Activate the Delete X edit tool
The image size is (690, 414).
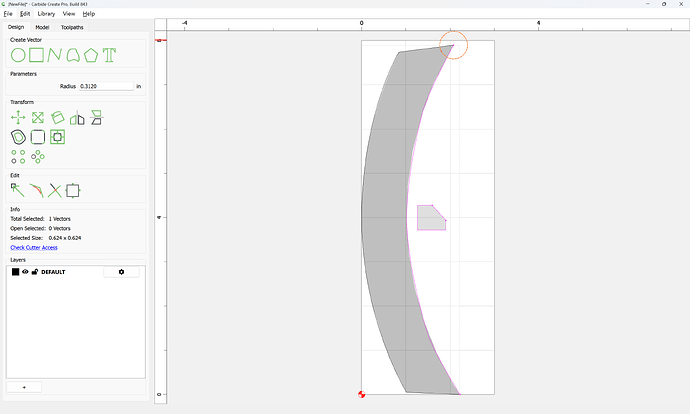coord(55,191)
